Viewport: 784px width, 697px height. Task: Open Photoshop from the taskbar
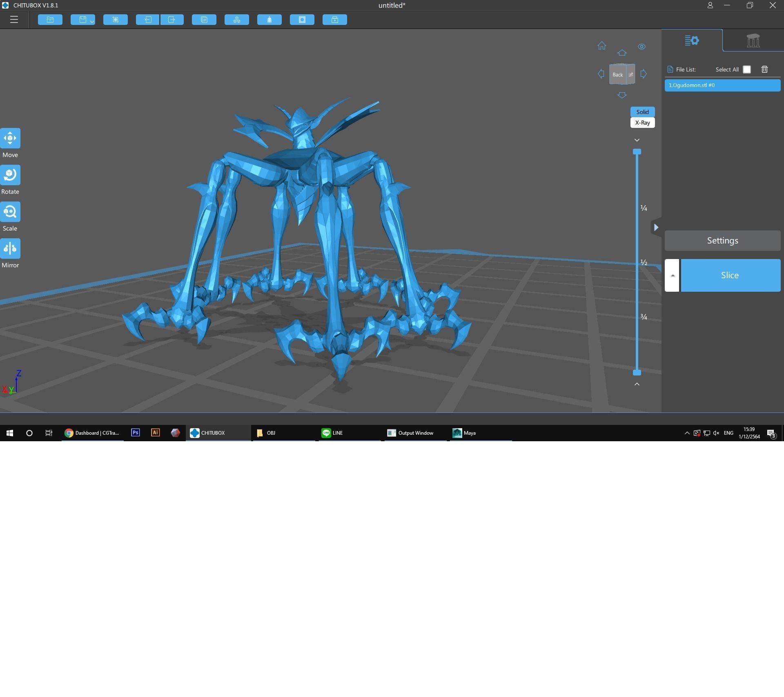(x=135, y=433)
